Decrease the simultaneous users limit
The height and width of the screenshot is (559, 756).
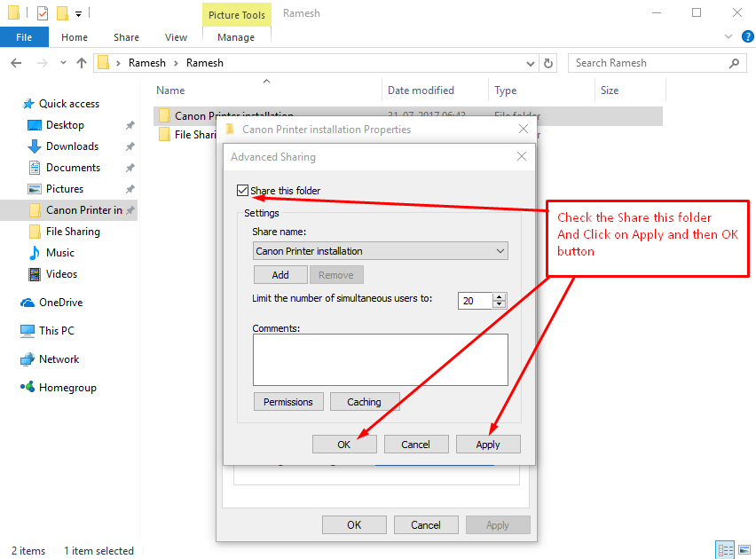click(497, 304)
